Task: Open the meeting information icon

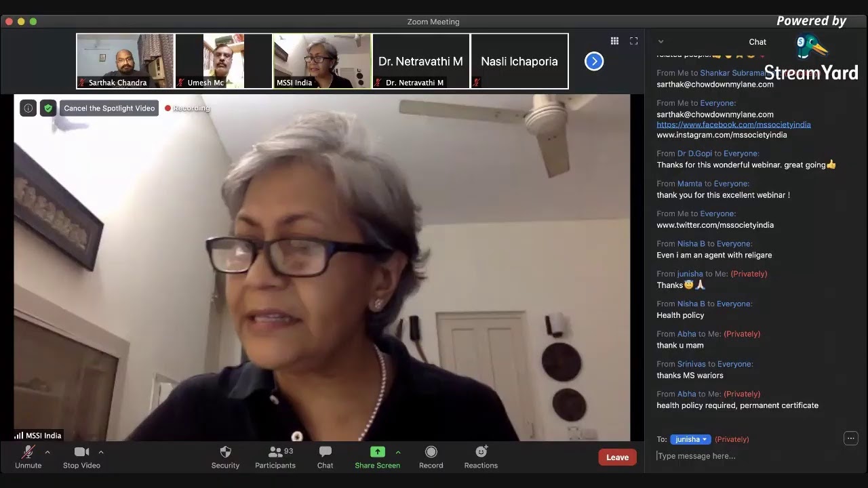Action: (x=28, y=108)
